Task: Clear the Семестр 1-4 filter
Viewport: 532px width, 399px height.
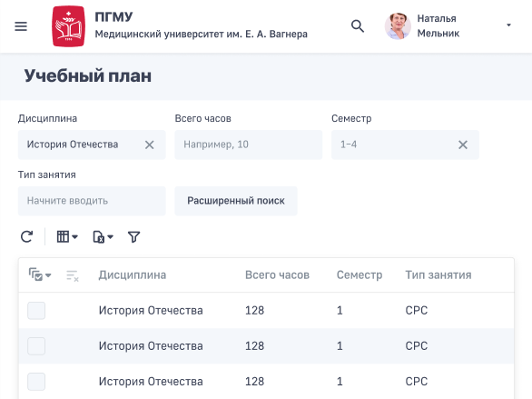Action: (x=463, y=145)
